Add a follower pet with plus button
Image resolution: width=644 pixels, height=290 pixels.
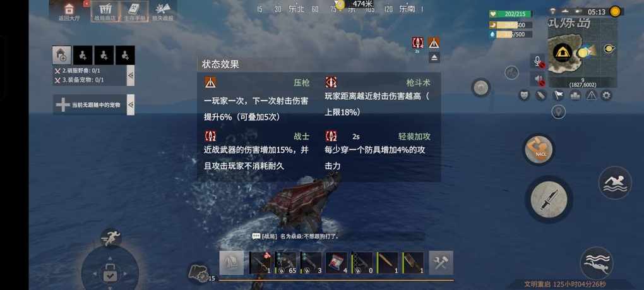pos(63,105)
